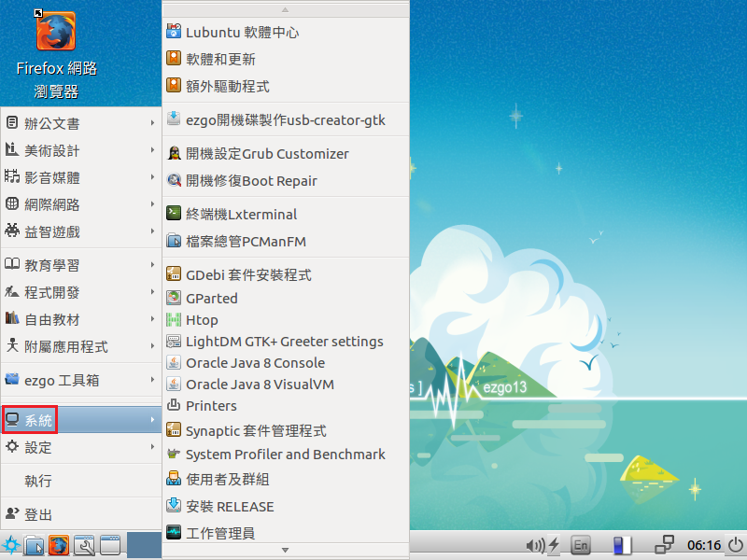The width and height of the screenshot is (747, 560).
Task: Open the ezgo 工具箱 menu category
Action: coord(81,380)
